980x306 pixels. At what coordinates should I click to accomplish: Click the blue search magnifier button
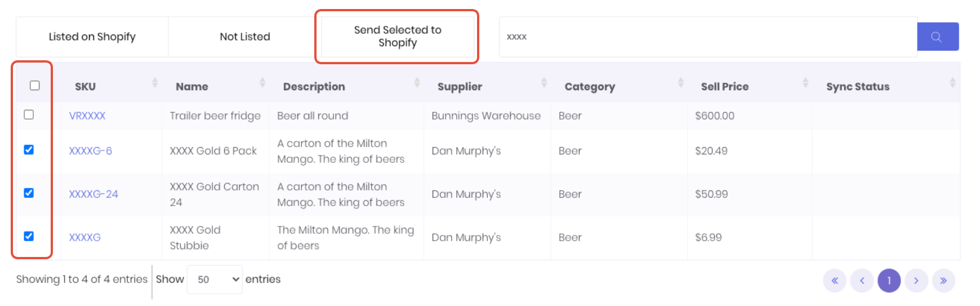pyautogui.click(x=938, y=37)
